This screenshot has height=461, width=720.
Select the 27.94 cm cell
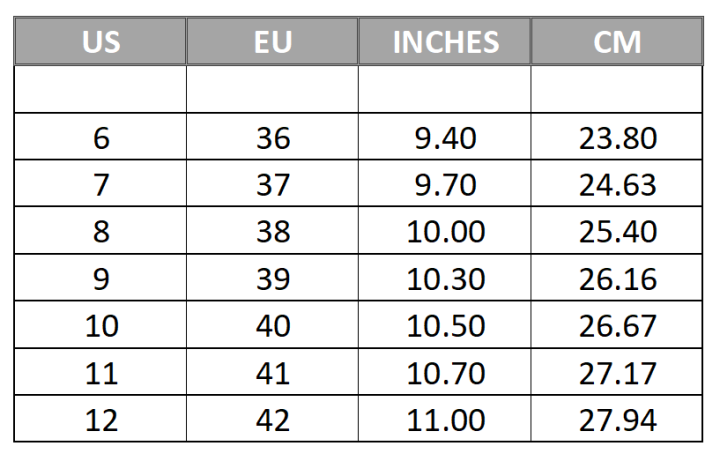point(617,419)
